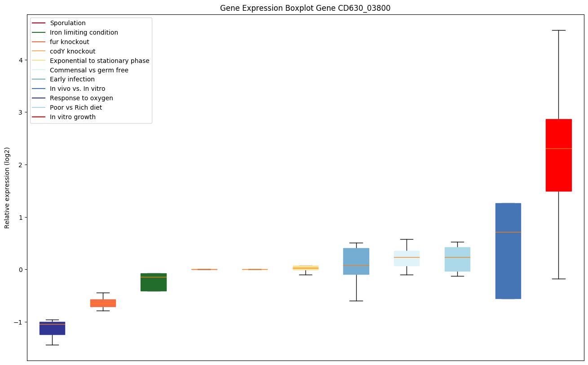Click the y-axis tick label 4
This screenshot has height=365, width=588.
pyautogui.click(x=21, y=60)
